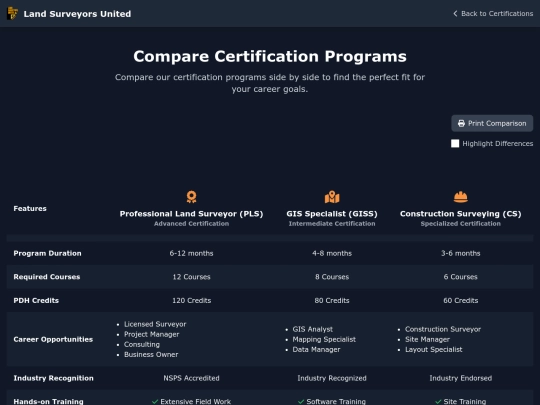Click the PDH Credits row label
Image resolution: width=540 pixels, height=405 pixels.
click(36, 301)
